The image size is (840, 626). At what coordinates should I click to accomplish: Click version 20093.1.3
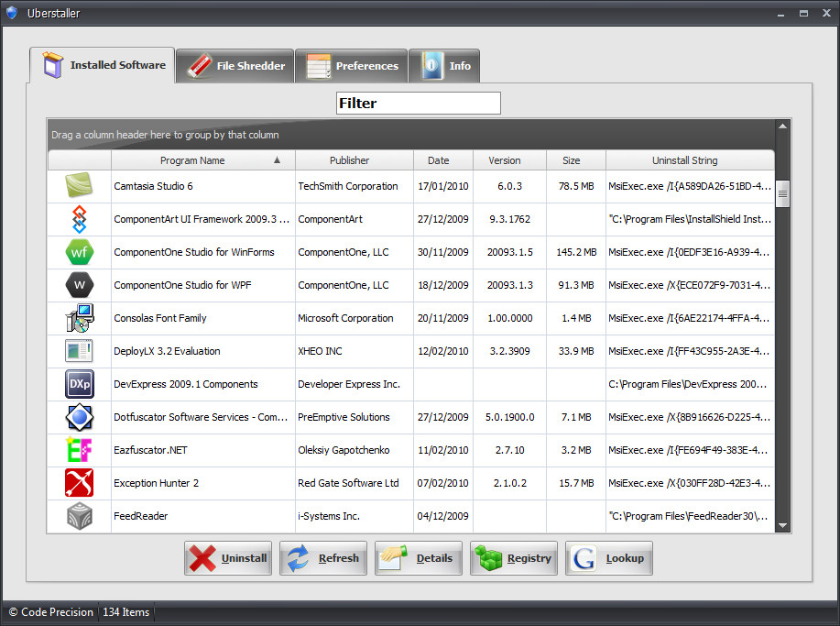point(509,285)
